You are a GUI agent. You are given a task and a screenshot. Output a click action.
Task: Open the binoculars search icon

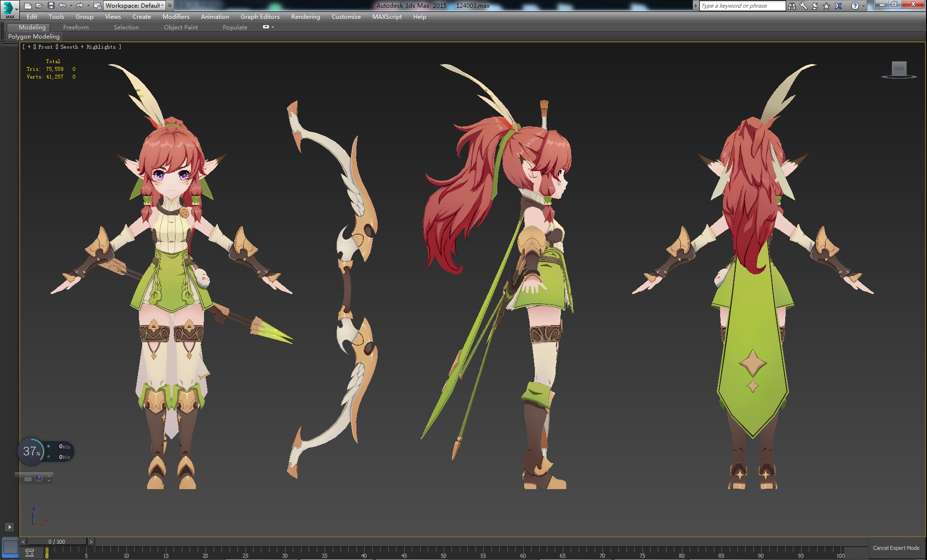click(x=792, y=6)
